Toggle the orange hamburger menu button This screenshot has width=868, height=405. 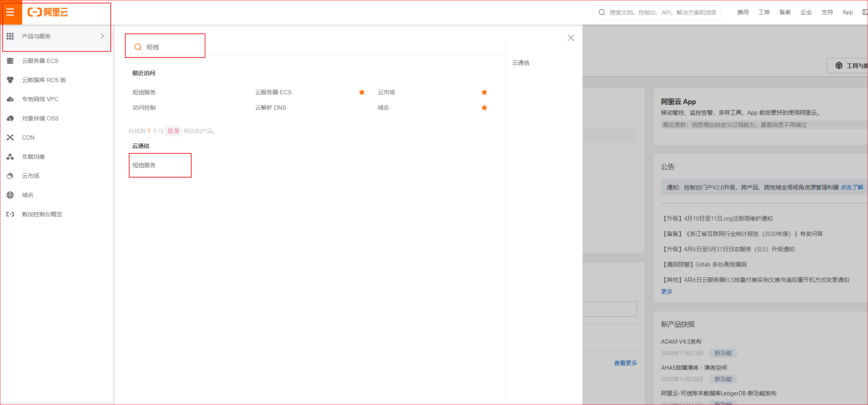click(10, 12)
